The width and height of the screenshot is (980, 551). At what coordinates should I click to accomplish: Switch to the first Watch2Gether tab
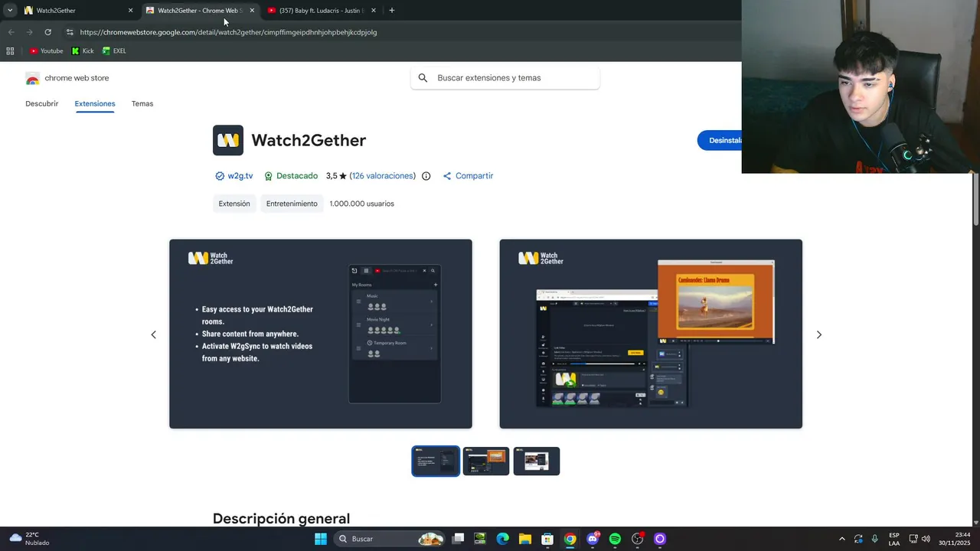tap(77, 11)
